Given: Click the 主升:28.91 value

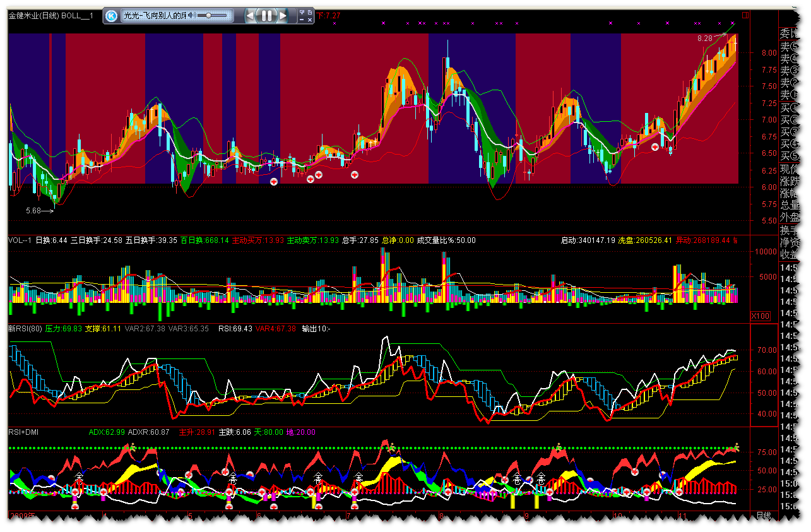Looking at the screenshot, I should (x=198, y=432).
